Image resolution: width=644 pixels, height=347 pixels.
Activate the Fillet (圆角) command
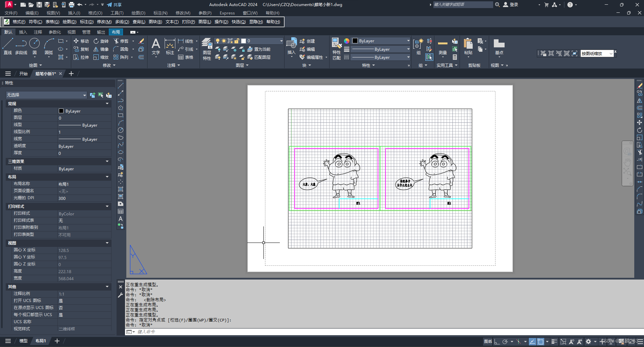coord(121,49)
